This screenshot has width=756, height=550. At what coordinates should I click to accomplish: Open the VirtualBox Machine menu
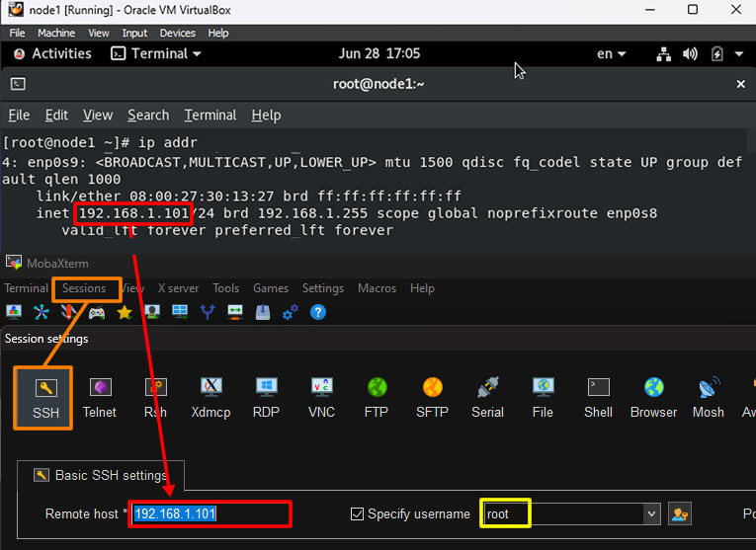point(56,33)
